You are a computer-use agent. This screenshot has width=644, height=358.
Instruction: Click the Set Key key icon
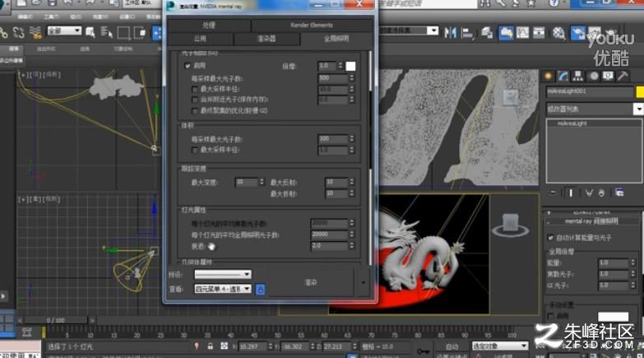pos(423,351)
